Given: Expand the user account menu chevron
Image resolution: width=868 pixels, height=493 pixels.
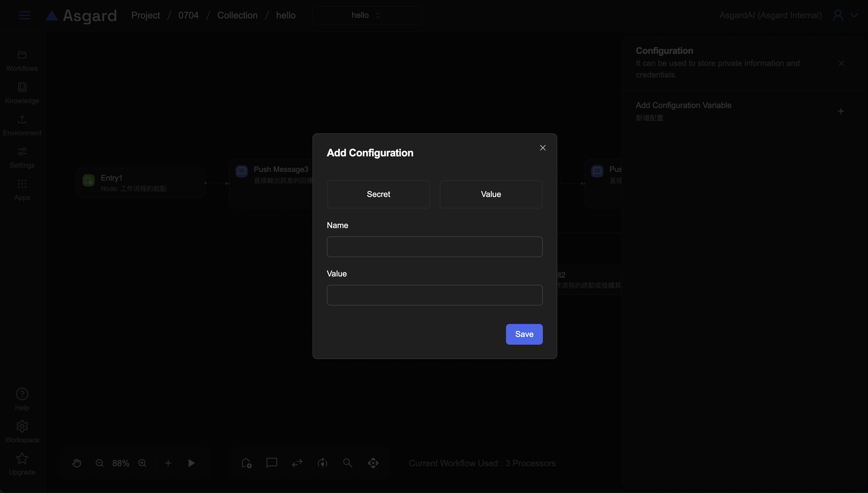Looking at the screenshot, I should (x=854, y=15).
